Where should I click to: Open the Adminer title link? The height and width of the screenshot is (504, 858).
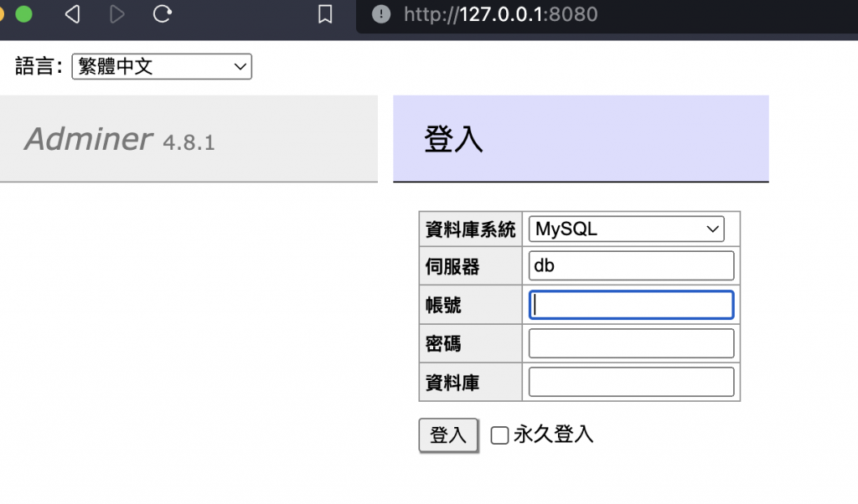click(88, 139)
